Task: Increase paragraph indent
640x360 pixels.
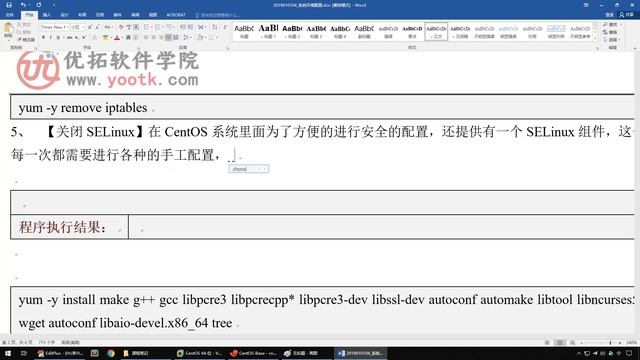Action: tap(190, 27)
